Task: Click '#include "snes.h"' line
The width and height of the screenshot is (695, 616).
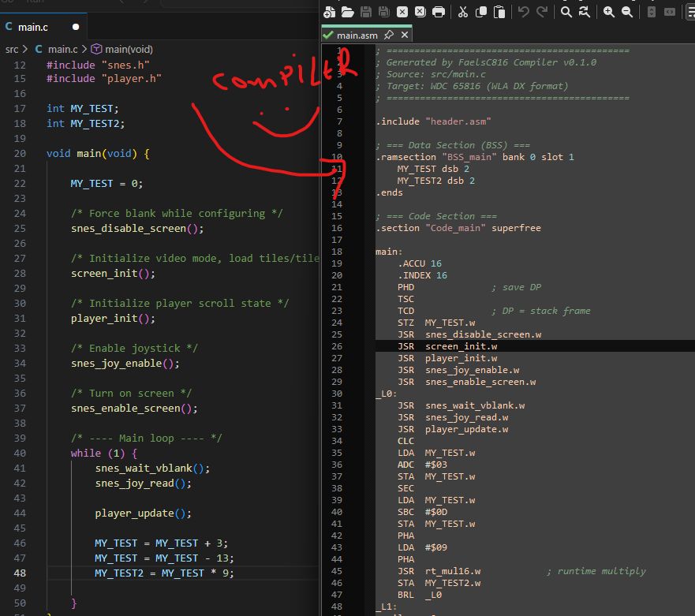Action: [x=98, y=65]
